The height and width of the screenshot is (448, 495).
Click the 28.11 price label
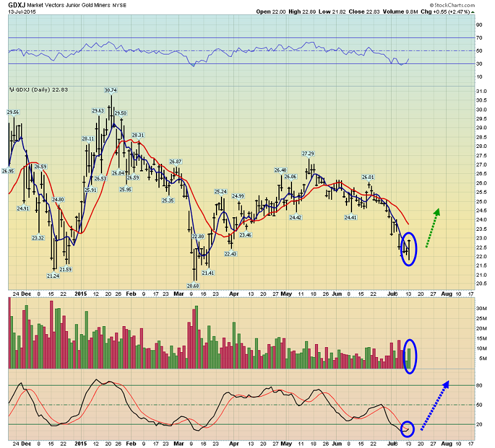[x=88, y=139]
